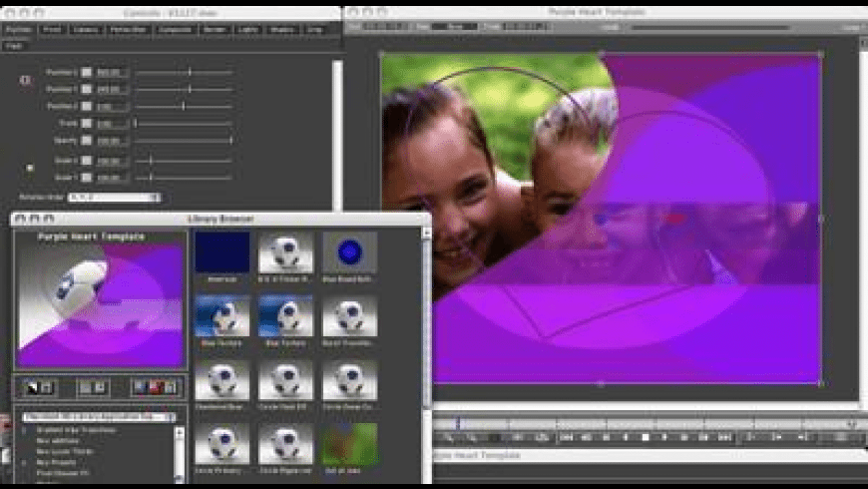Toggle the Scale Y animation checkbox
The image size is (868, 489).
click(87, 178)
